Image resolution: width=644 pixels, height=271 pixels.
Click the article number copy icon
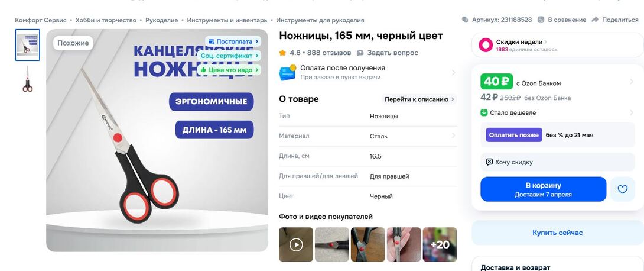click(465, 20)
